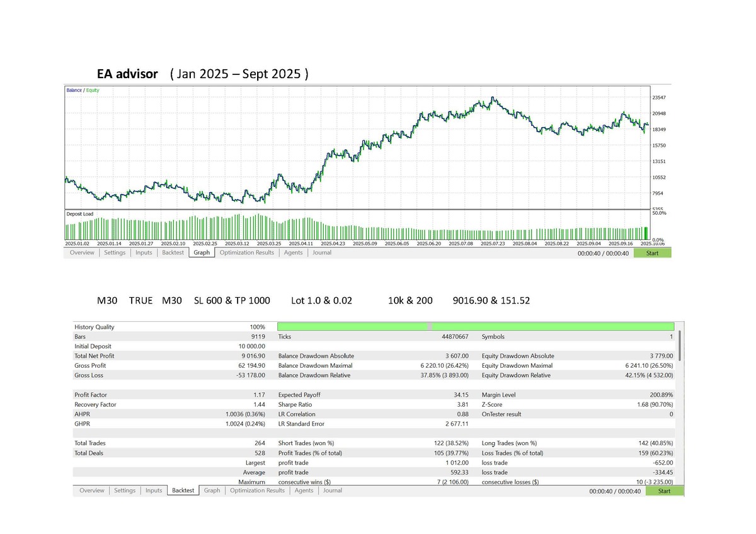Open the Overview tab below the balance chart
This screenshot has width=756, height=534.
click(x=82, y=253)
